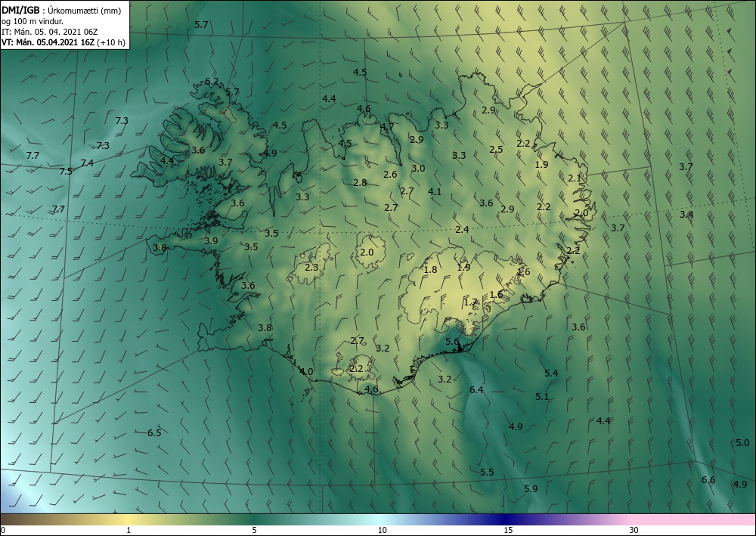Click the 2.5 value on the map

[496, 149]
